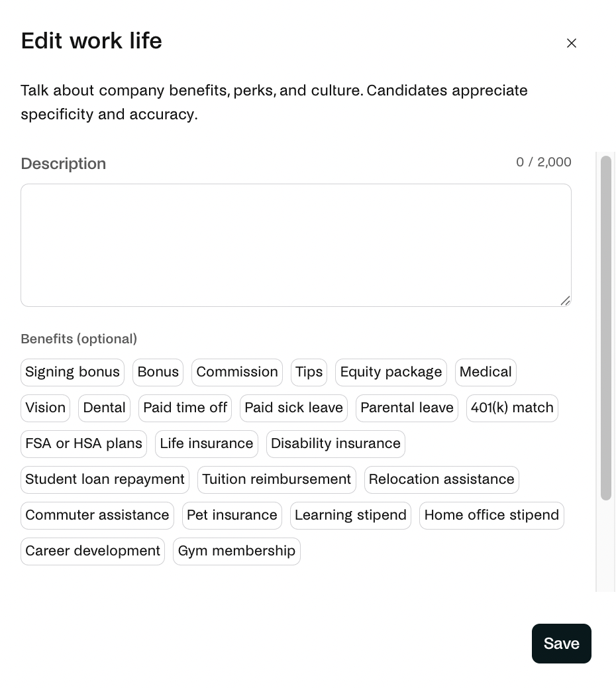Viewport: 616px width, 688px height.
Task: Close the Edit work life dialog
Action: (x=571, y=43)
